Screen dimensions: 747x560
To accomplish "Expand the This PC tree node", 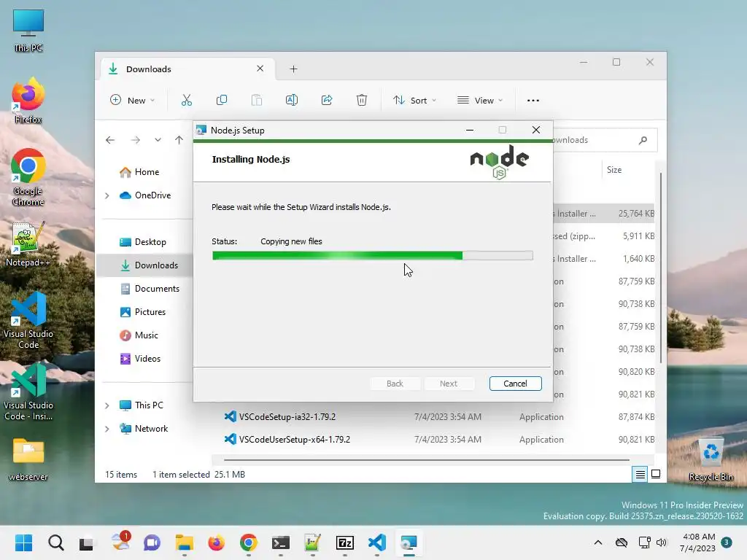I will point(107,405).
